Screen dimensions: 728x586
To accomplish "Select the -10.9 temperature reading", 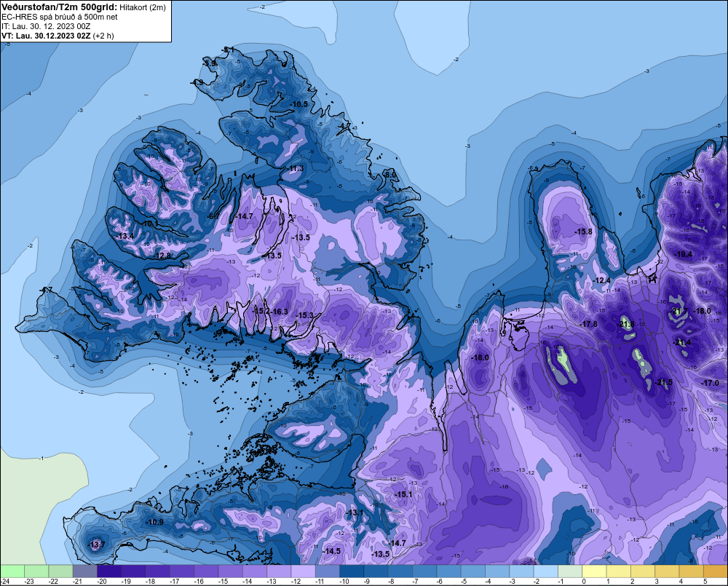I will [155, 522].
